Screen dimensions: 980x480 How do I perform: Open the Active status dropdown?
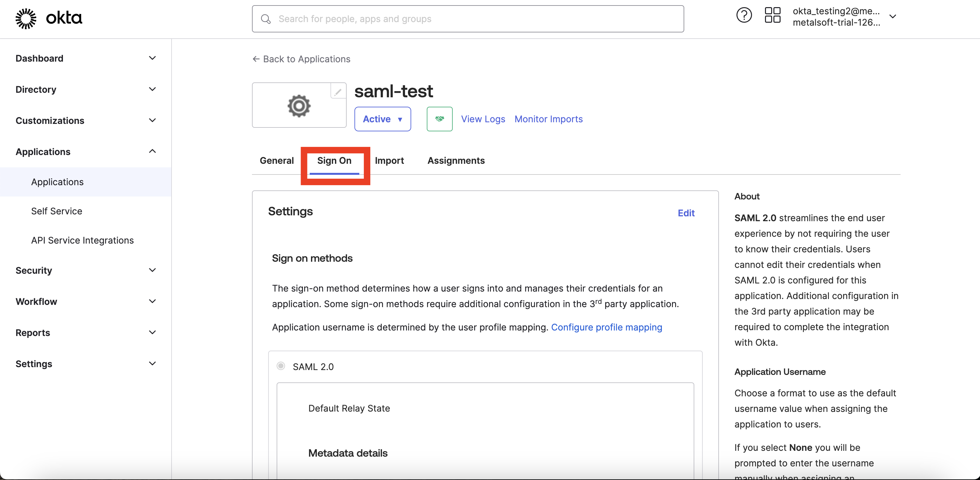point(382,119)
